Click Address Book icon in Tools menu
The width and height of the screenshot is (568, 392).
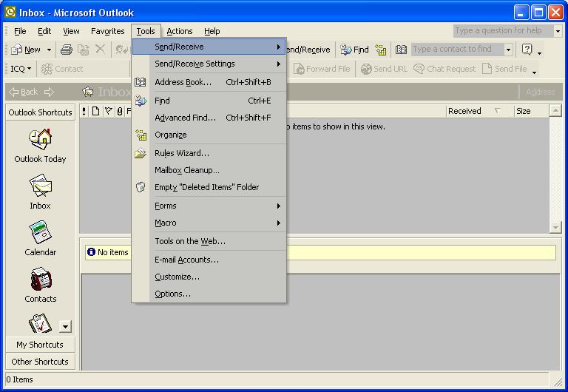(x=141, y=82)
